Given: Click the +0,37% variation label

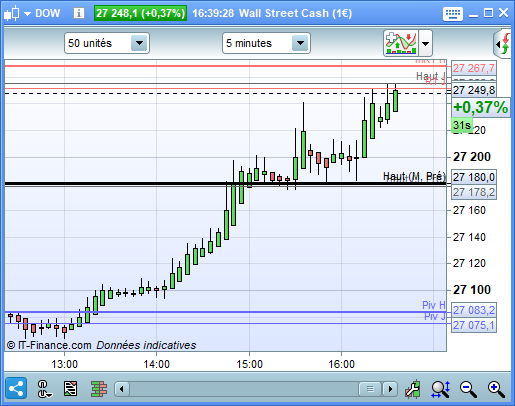Looking at the screenshot, I should tap(480, 107).
